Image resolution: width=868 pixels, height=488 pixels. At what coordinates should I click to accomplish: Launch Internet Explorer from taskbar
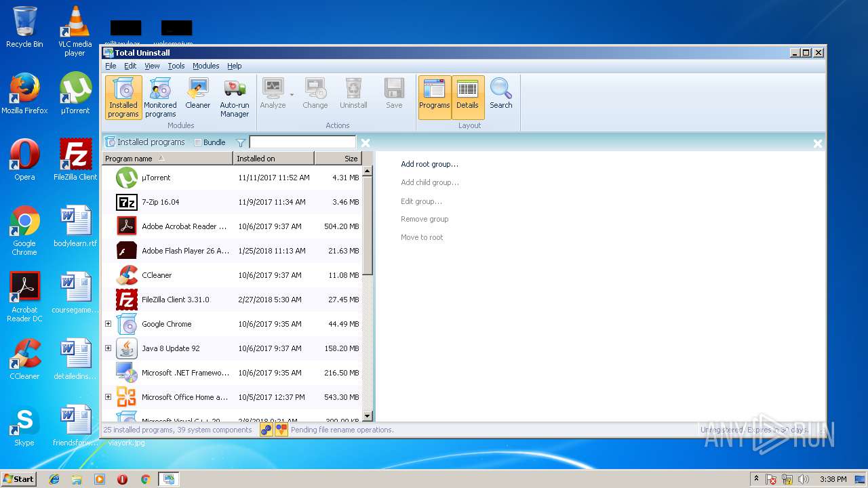(x=54, y=479)
